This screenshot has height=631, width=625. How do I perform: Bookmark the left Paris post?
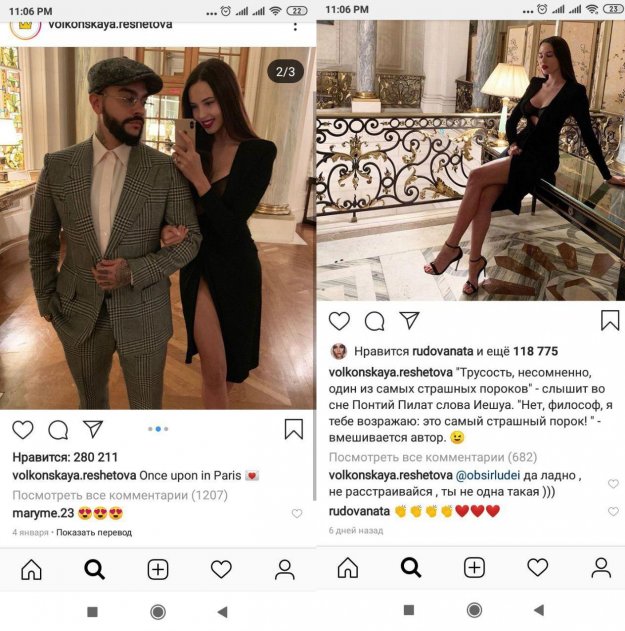(x=293, y=429)
